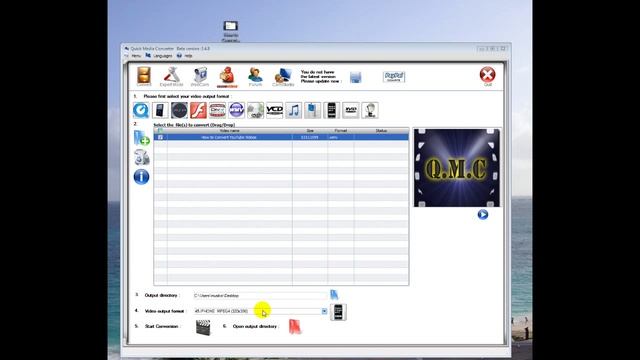Image resolution: width=640 pixels, height=360 pixels.
Task: Open the Forum icon
Action: (x=256, y=76)
